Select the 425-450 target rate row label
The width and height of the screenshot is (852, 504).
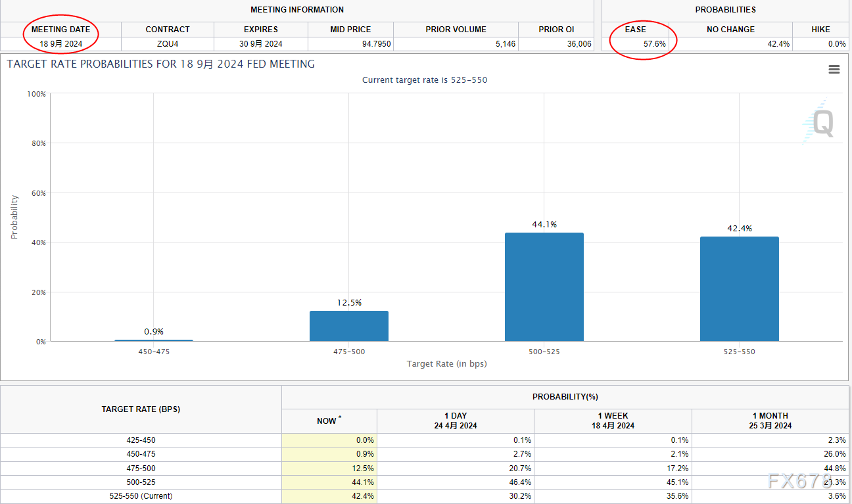click(x=141, y=440)
